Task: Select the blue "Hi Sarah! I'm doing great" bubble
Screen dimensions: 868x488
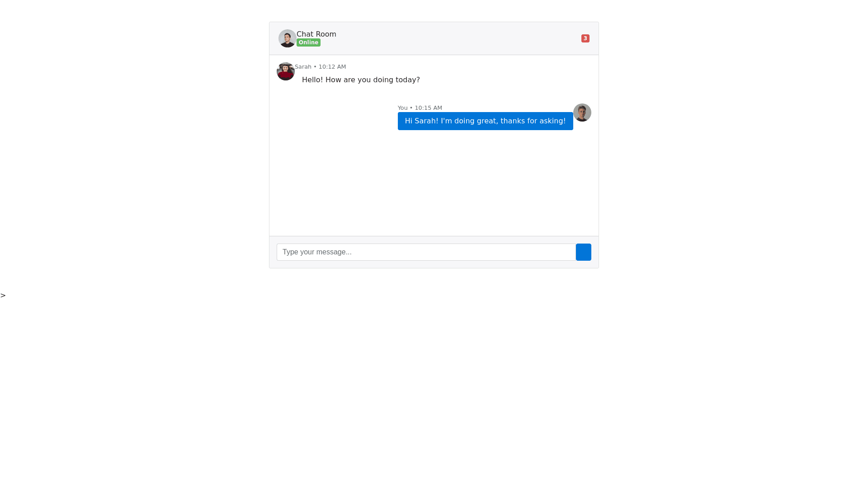Action: [486, 121]
